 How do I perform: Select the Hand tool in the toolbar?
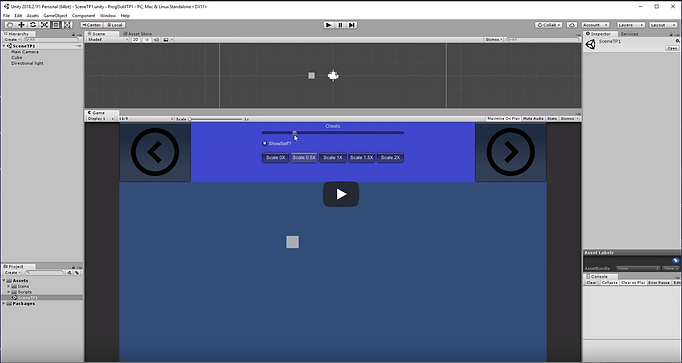pos(10,25)
